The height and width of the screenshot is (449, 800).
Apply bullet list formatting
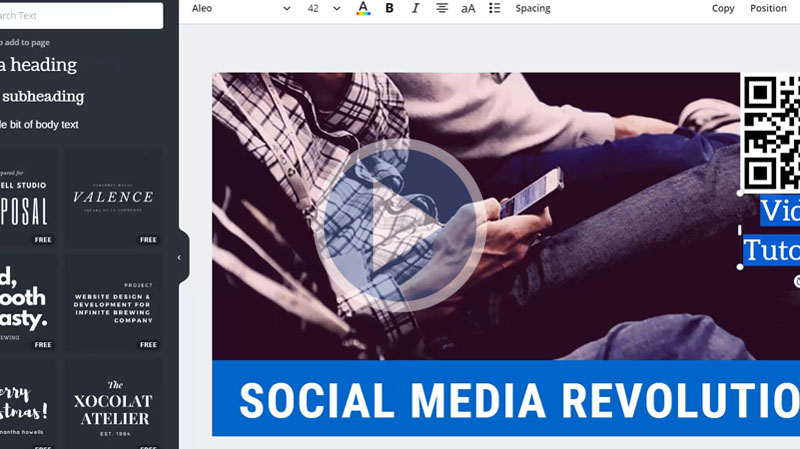[494, 8]
